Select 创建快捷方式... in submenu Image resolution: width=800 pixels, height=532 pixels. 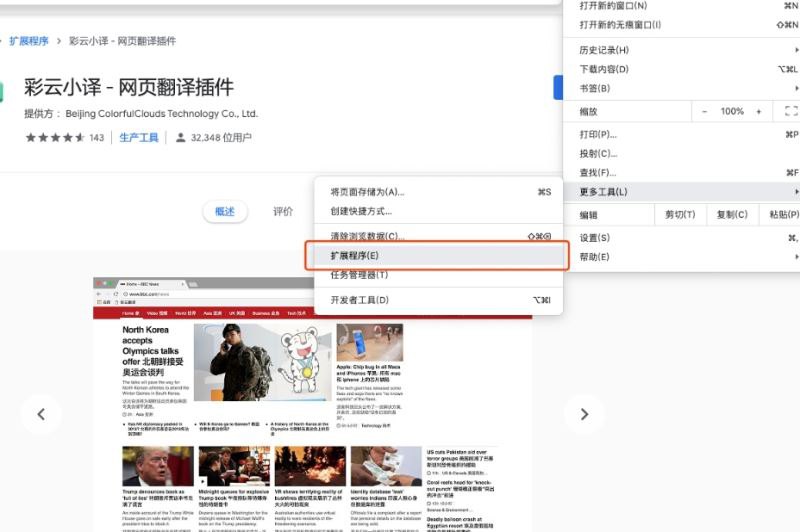coord(438,211)
